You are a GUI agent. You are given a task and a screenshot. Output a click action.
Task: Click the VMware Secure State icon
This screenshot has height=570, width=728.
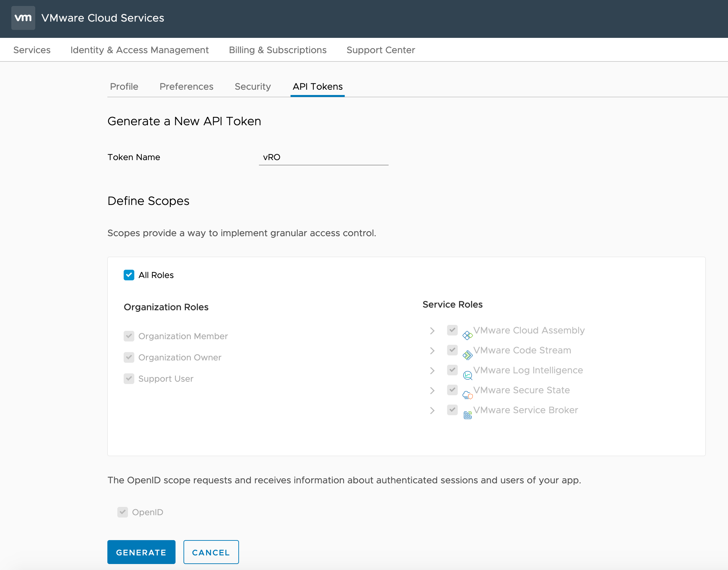click(467, 395)
